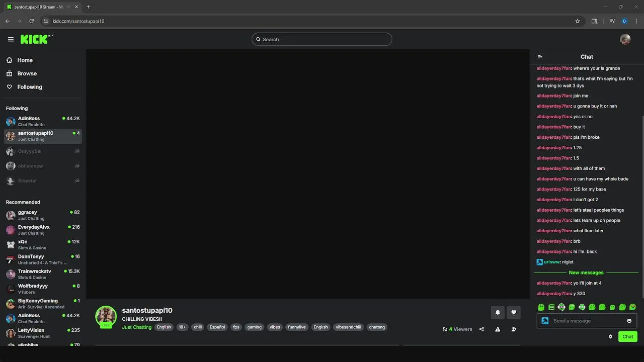View site information icon in address bar
The image size is (644, 362).
point(46,21)
